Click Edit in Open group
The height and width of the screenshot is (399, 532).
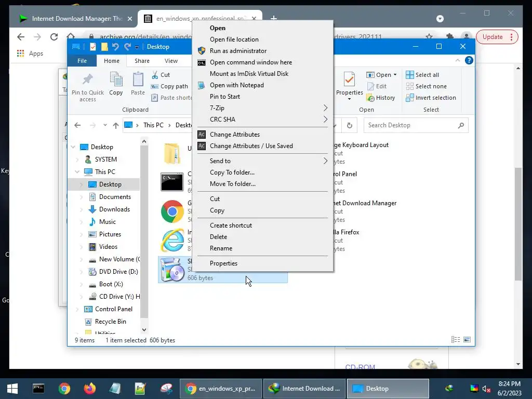tap(377, 86)
